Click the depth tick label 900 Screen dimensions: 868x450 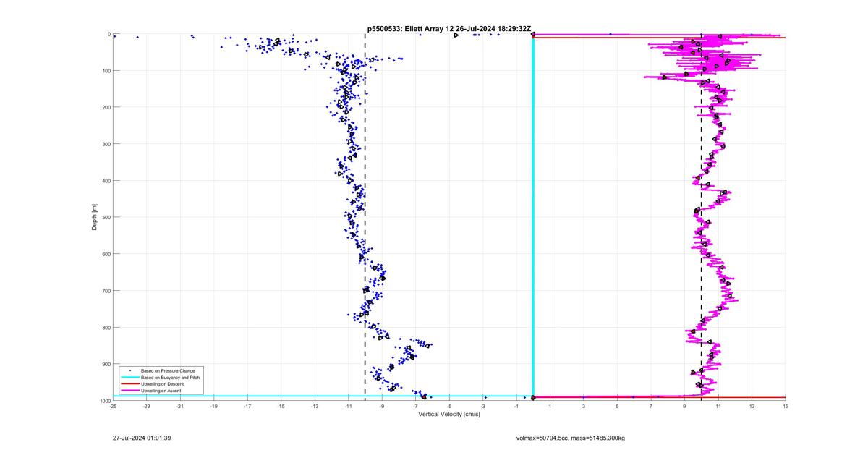point(105,364)
